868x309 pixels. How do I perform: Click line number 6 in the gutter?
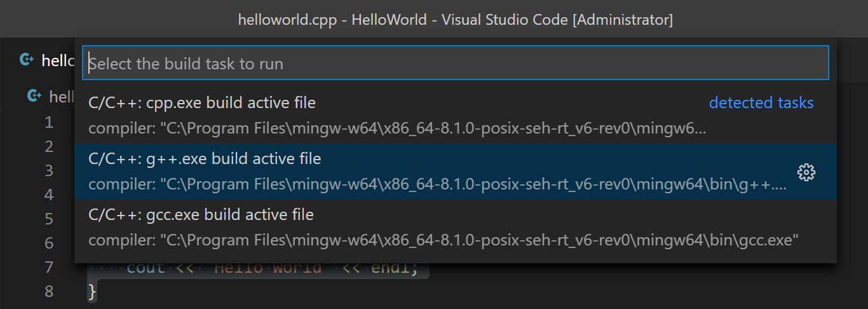[x=49, y=243]
